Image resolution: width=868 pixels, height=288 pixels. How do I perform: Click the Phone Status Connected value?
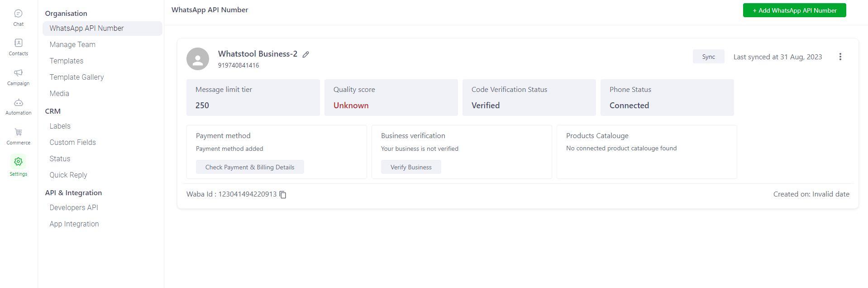pos(629,106)
